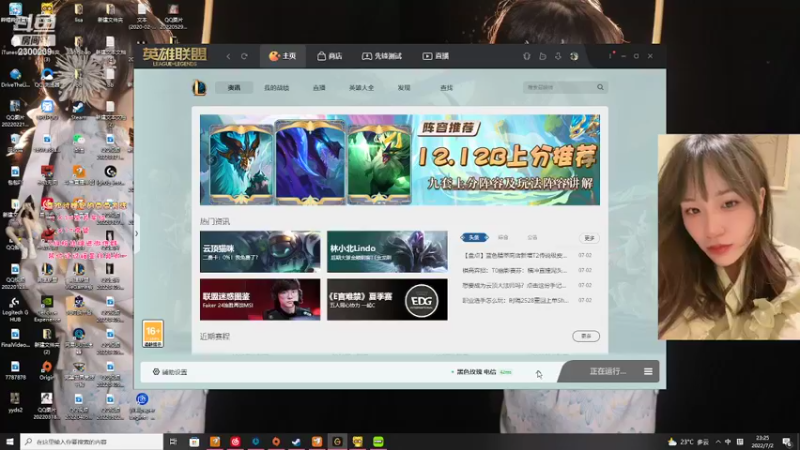Open the hamburger menu beside 正在运行
This screenshot has width=800, height=450.
(648, 371)
